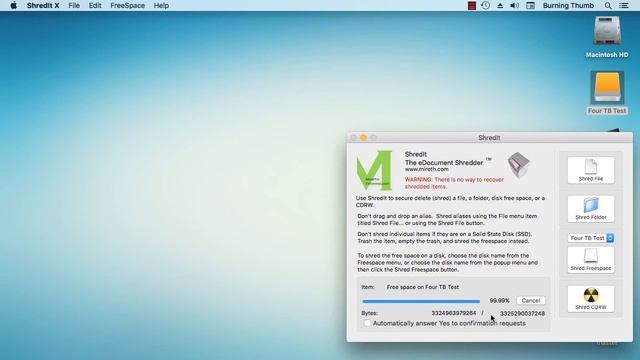Click the Shred Folder button

pos(591,209)
